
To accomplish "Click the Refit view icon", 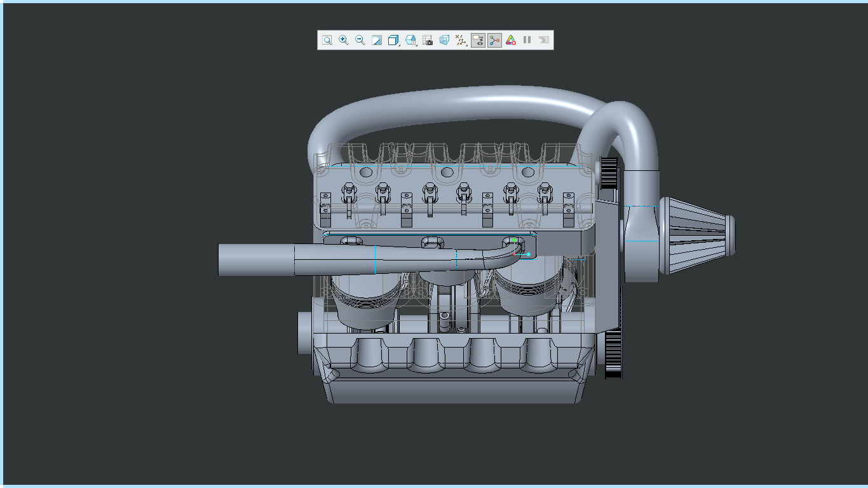I will (x=327, y=40).
